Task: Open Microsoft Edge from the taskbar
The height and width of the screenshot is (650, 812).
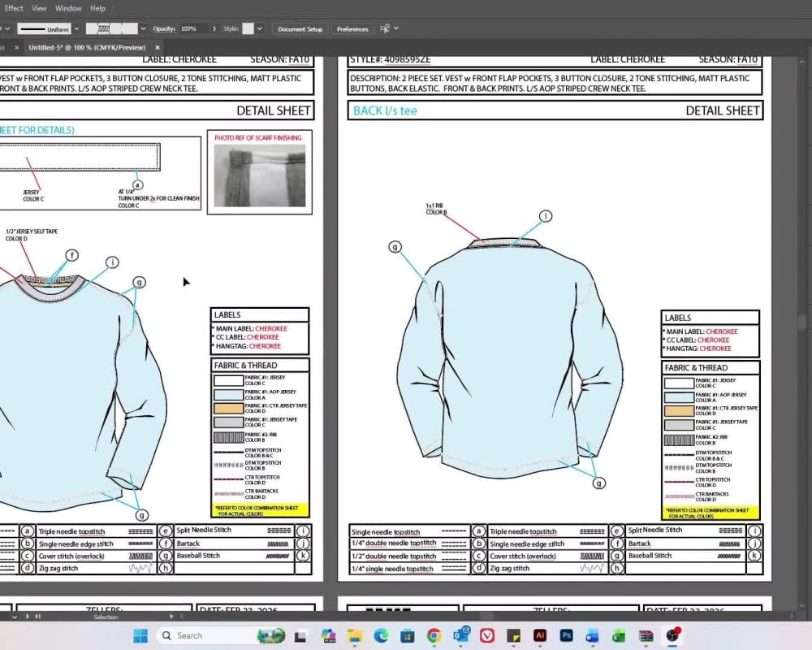Action: tap(381, 635)
